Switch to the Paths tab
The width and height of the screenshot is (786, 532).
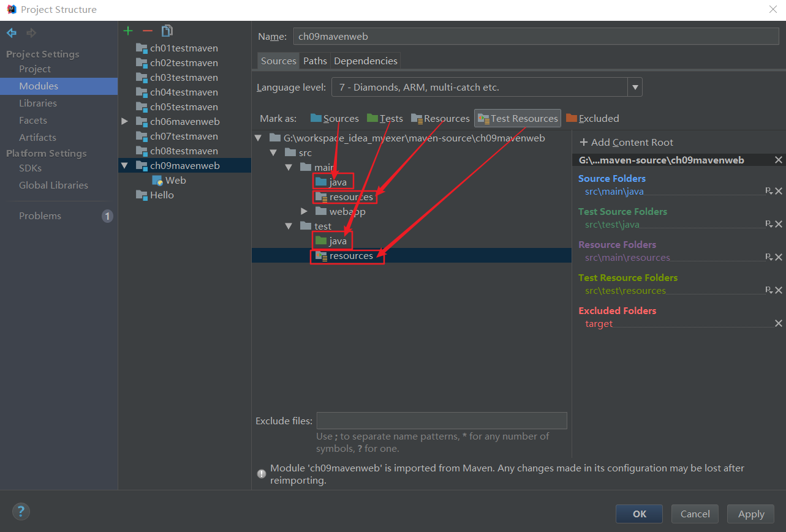(315, 61)
